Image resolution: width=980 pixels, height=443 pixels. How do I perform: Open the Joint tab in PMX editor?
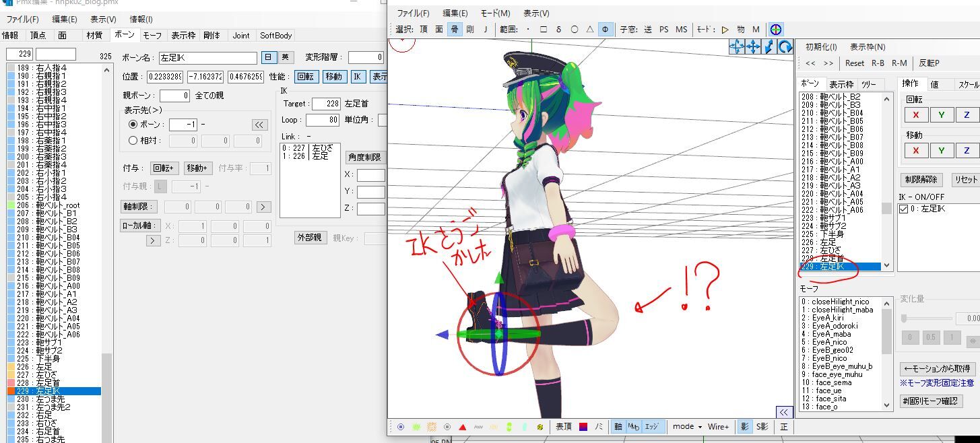pos(241,36)
